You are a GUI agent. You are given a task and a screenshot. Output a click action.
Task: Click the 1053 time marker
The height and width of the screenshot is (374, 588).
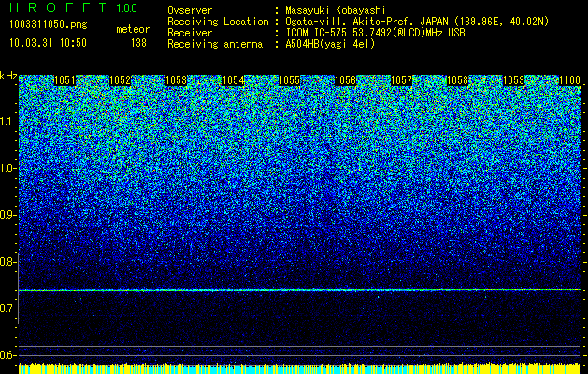(x=177, y=80)
